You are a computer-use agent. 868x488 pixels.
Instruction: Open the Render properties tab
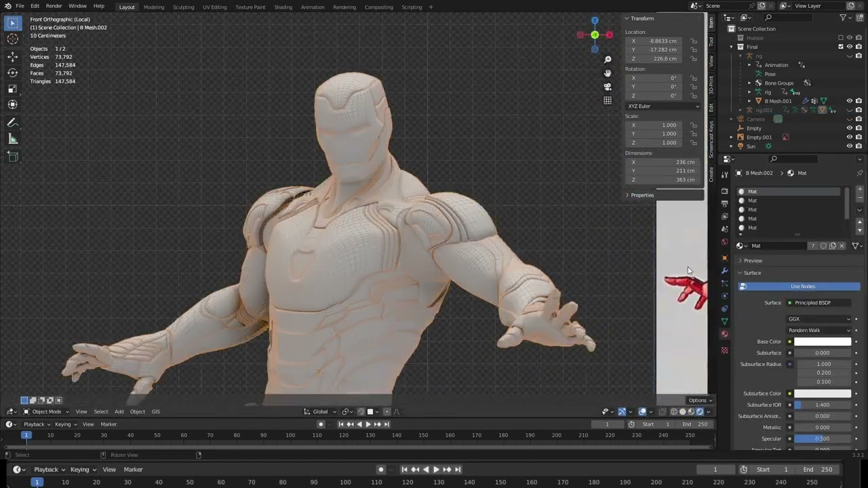pyautogui.click(x=724, y=191)
